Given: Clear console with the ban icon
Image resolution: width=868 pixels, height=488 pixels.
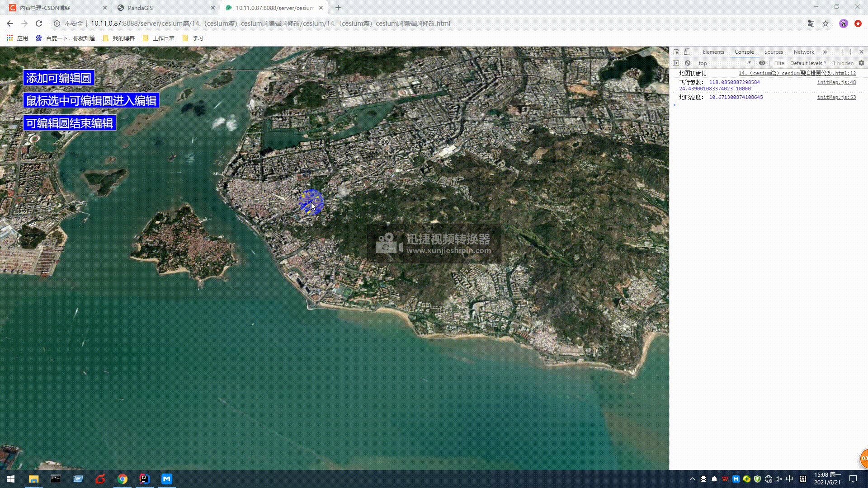Looking at the screenshot, I should click(x=688, y=63).
